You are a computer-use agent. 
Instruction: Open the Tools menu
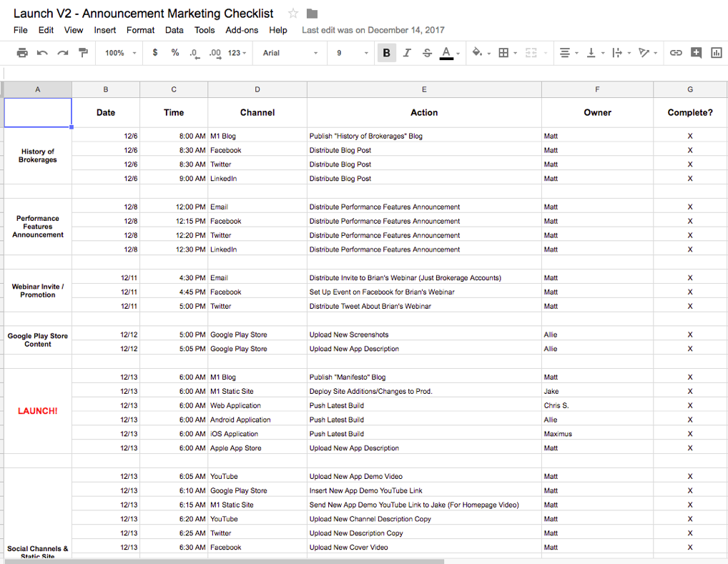tap(205, 30)
